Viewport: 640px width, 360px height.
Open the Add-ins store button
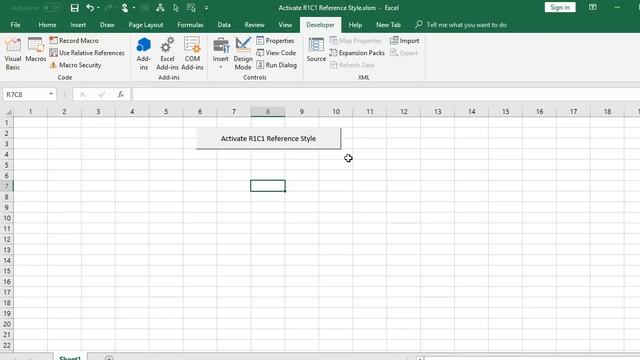click(x=144, y=54)
